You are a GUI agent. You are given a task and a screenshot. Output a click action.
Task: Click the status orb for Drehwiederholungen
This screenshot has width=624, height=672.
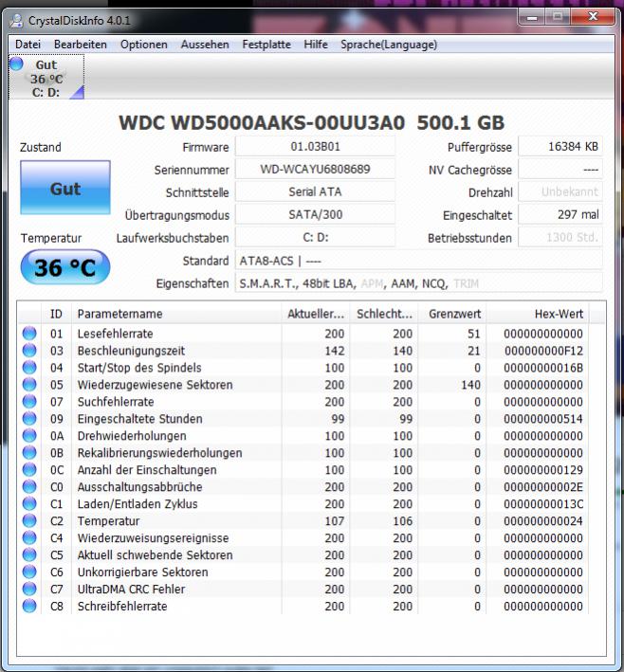(29, 435)
